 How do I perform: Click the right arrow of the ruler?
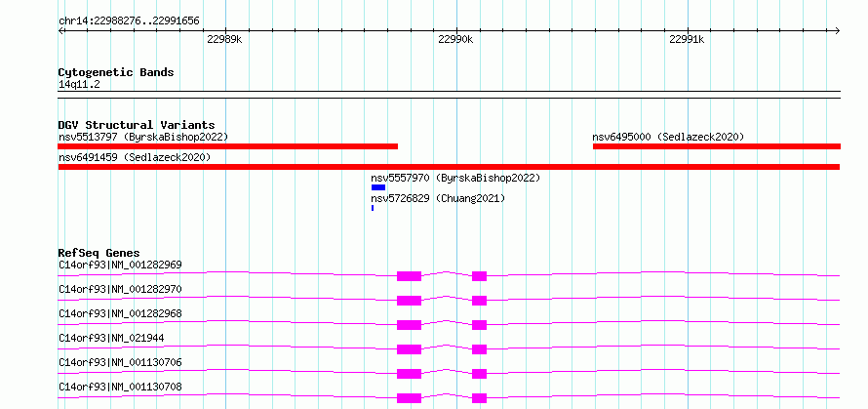tap(837, 30)
